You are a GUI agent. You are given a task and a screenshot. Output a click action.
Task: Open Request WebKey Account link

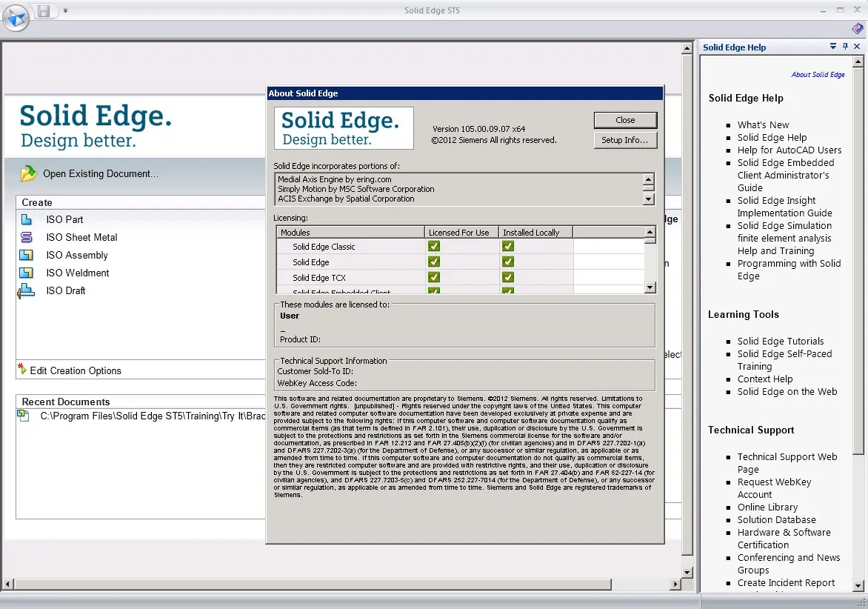coord(775,488)
